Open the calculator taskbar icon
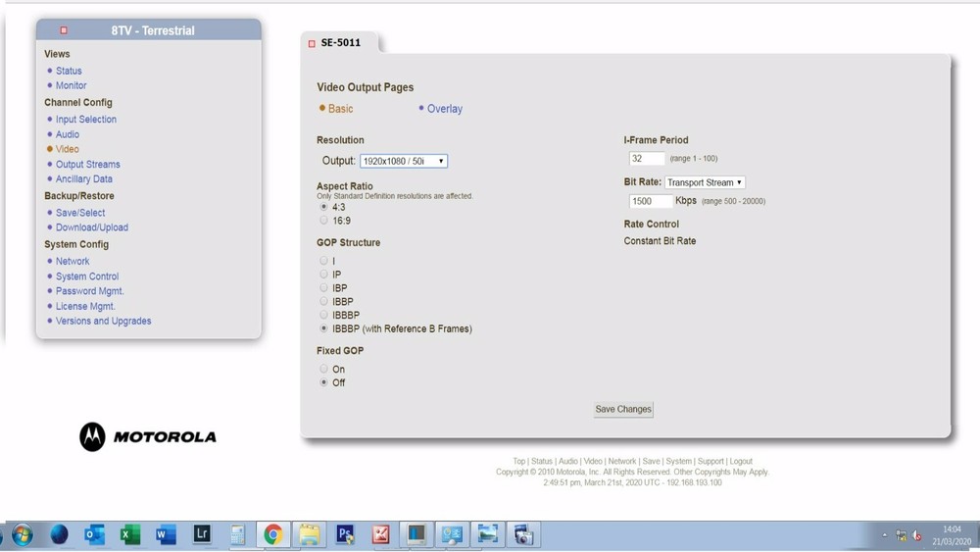The image size is (980, 552). tap(237, 534)
